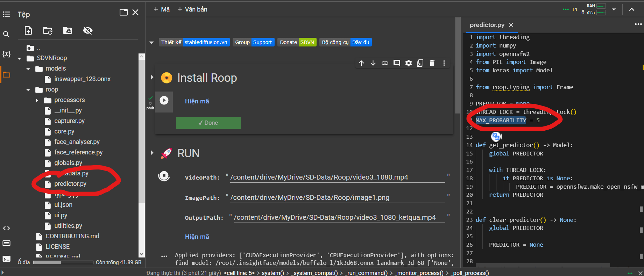Click the cell settings gear icon
The height and width of the screenshot is (276, 644).
(x=408, y=63)
